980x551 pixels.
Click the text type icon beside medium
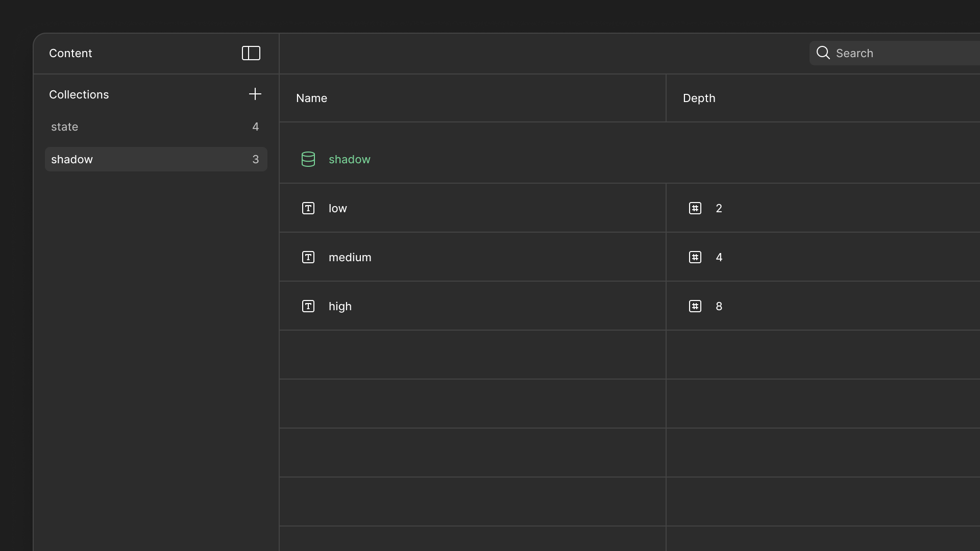click(x=308, y=257)
